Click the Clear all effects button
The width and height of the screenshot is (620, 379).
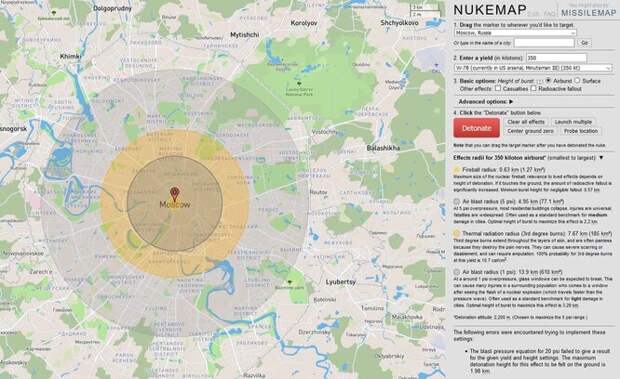coord(526,122)
